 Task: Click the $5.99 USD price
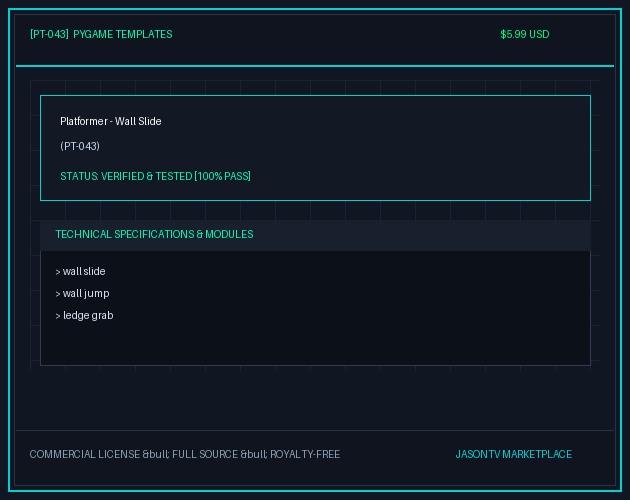tap(525, 34)
